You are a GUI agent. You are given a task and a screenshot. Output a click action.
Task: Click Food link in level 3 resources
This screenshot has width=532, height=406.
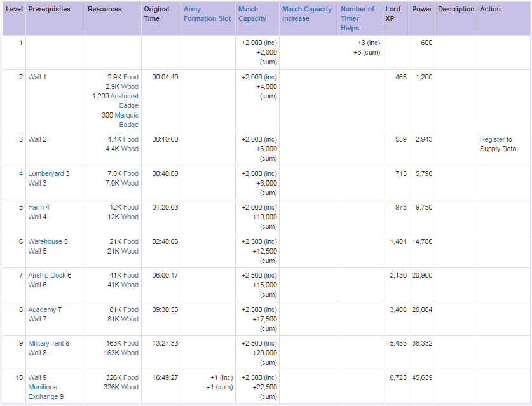point(131,139)
